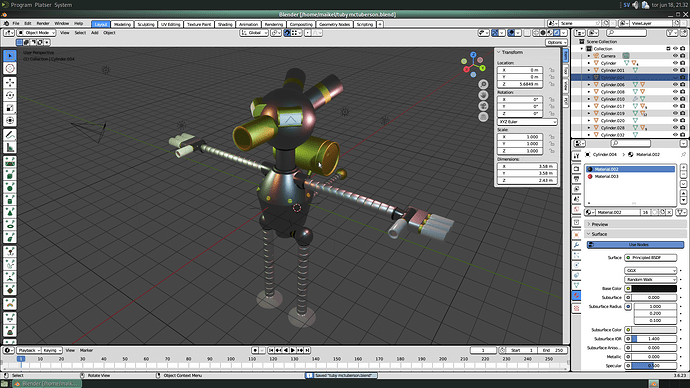This screenshot has width=690, height=388.
Task: Toggle eye visibility for Cylinder.001
Action: (x=675, y=70)
